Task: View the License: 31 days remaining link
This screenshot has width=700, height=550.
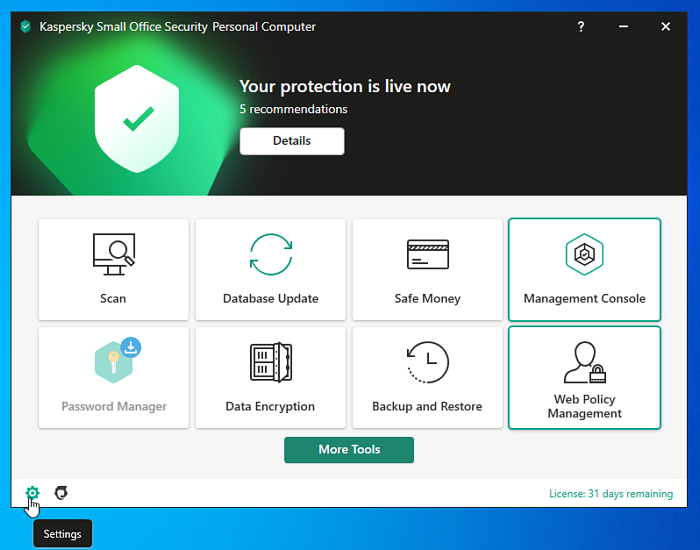Action: click(x=611, y=493)
